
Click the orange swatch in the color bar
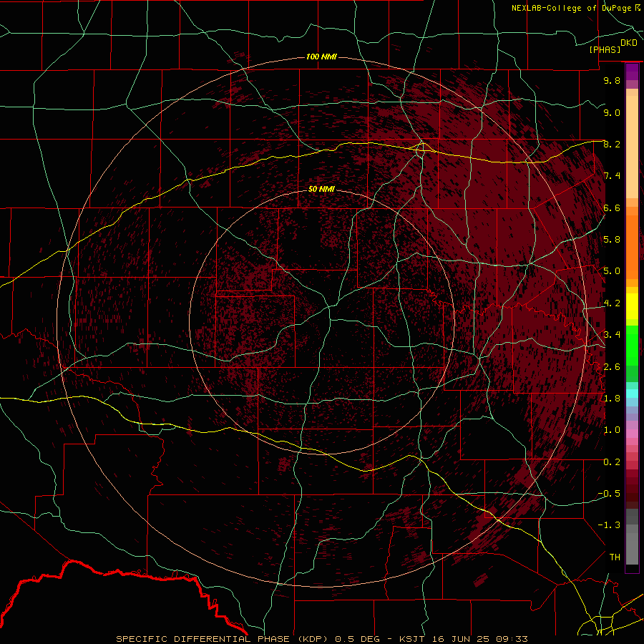(x=632, y=246)
